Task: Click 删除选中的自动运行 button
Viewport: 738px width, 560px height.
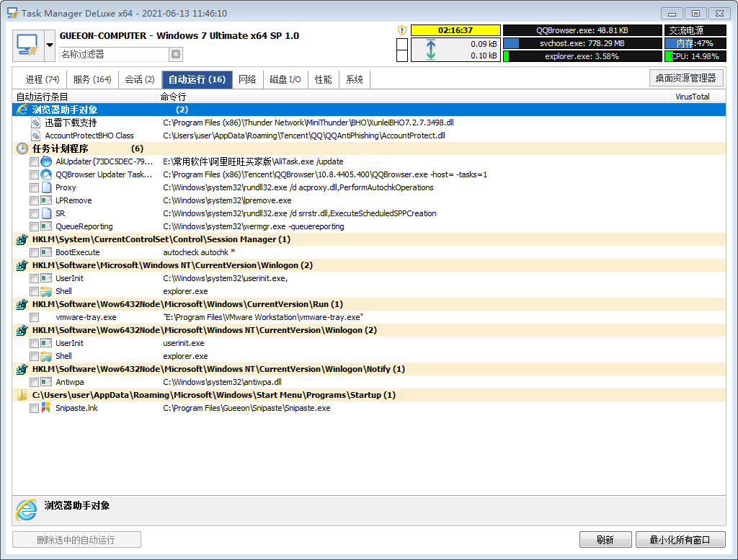Action: [x=76, y=540]
